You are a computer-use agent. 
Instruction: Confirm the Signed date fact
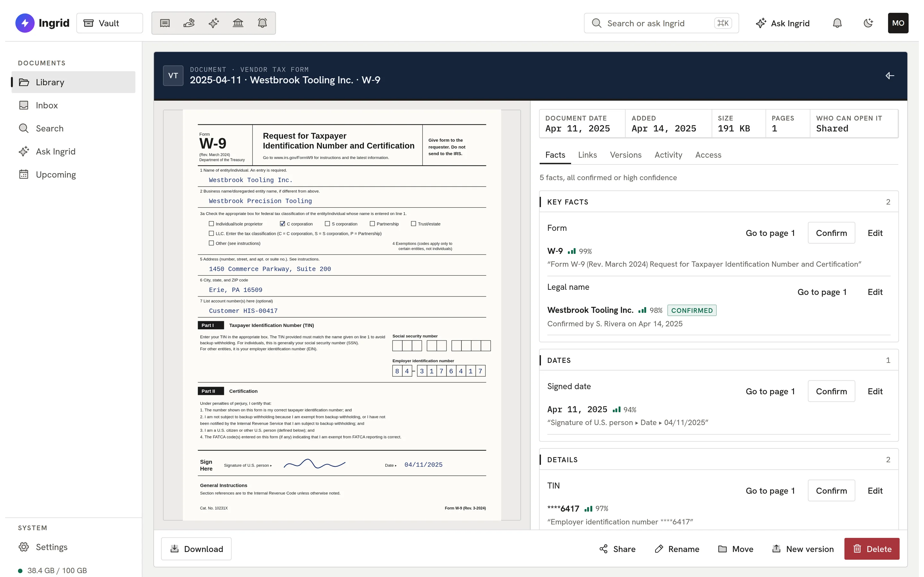[x=831, y=391]
